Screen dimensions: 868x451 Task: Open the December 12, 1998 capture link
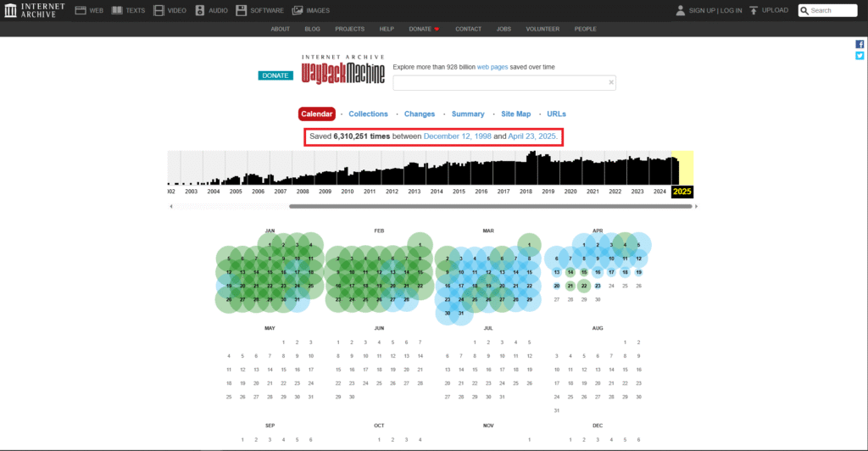(x=457, y=136)
